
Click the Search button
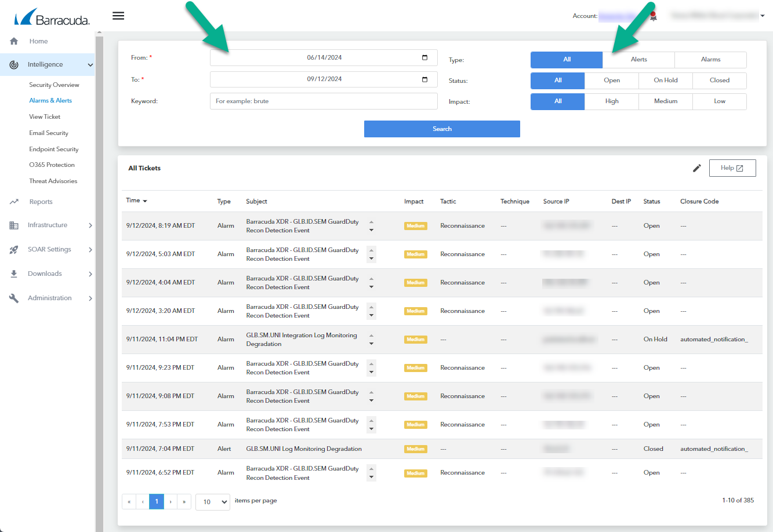pyautogui.click(x=442, y=129)
